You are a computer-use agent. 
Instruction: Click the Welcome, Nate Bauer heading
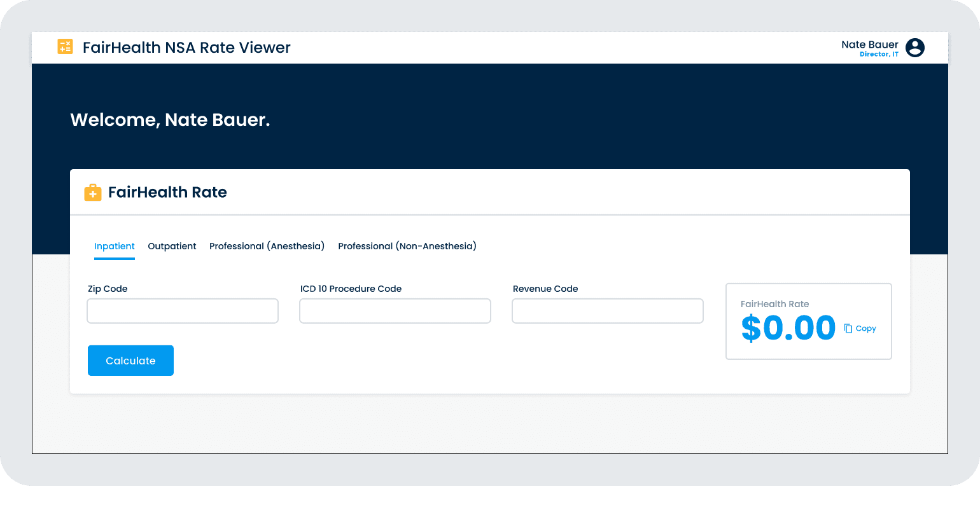tap(170, 120)
